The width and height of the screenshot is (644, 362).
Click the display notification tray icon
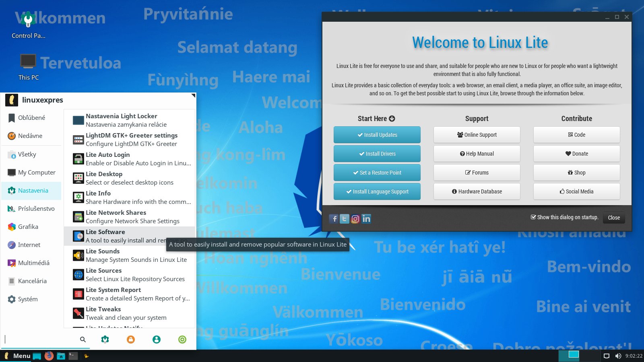[607, 356]
